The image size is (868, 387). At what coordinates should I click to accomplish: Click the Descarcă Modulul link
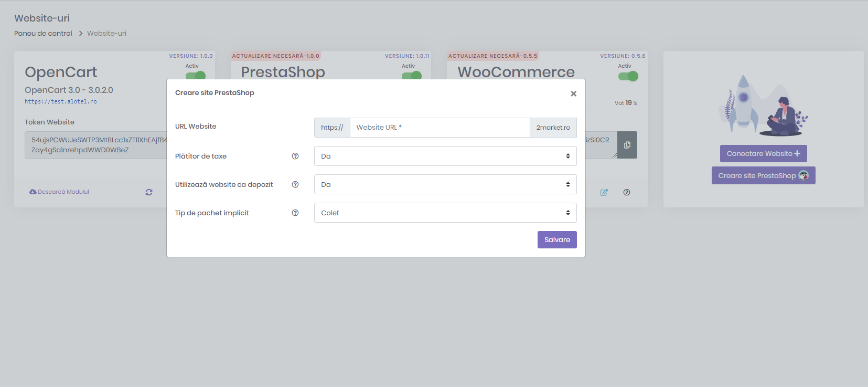pyautogui.click(x=60, y=192)
